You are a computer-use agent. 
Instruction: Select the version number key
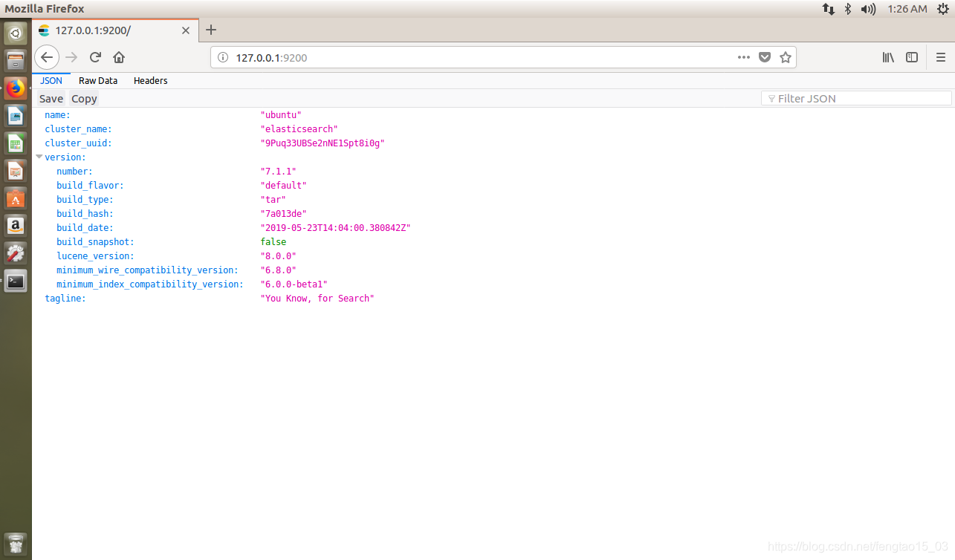pos(74,172)
